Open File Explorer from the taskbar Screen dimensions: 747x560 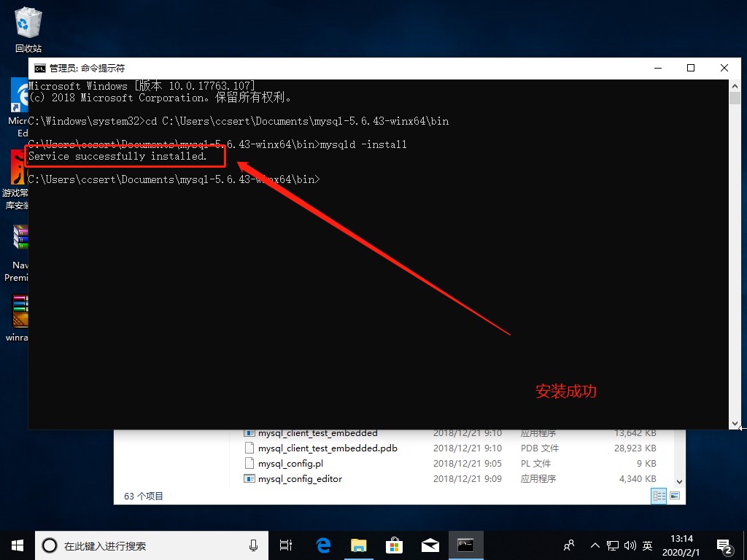pyautogui.click(x=359, y=545)
